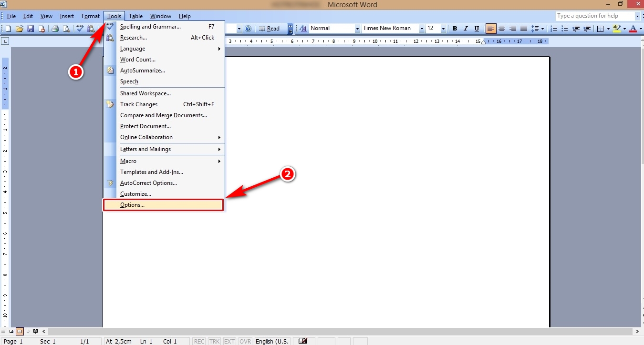
Task: Open the Format menu
Action: (x=91, y=16)
